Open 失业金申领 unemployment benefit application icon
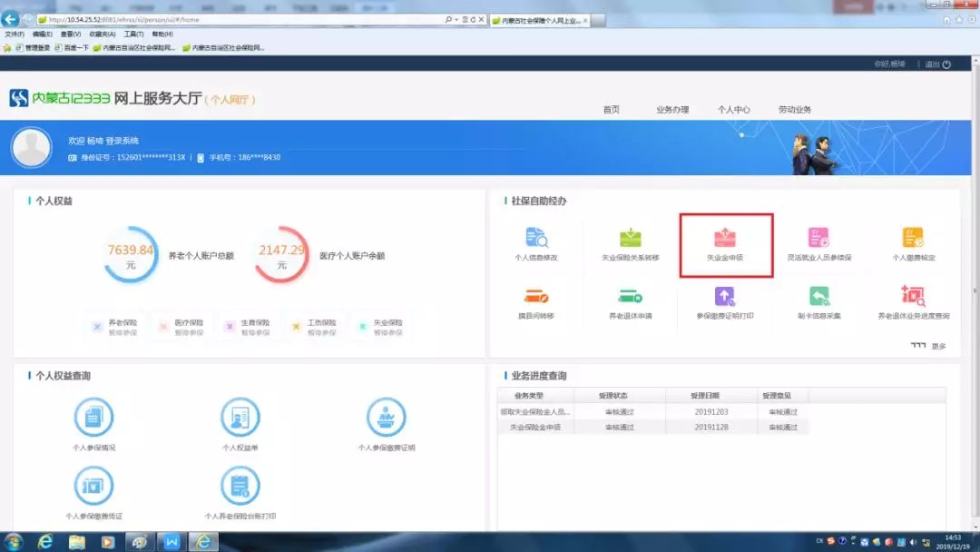Viewport: 980px width, 552px height. [725, 241]
